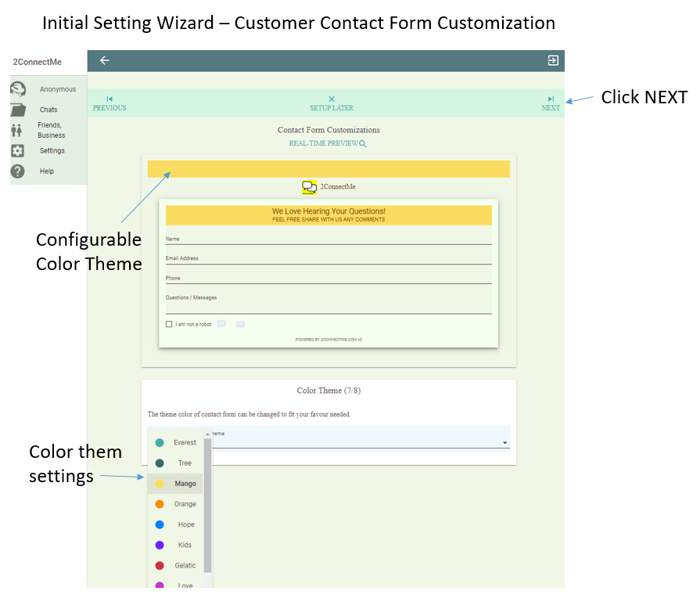This screenshot has height=598, width=700.
Task: Check the I am not a robot box
Action: tap(168, 323)
